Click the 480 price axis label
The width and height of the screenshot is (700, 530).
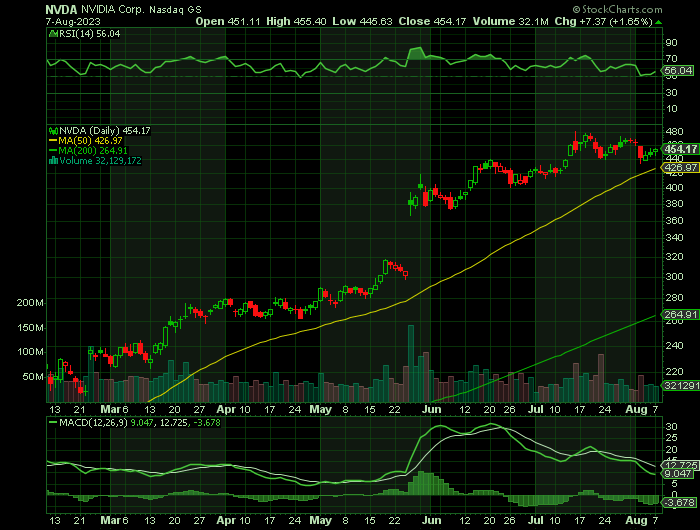(675, 132)
